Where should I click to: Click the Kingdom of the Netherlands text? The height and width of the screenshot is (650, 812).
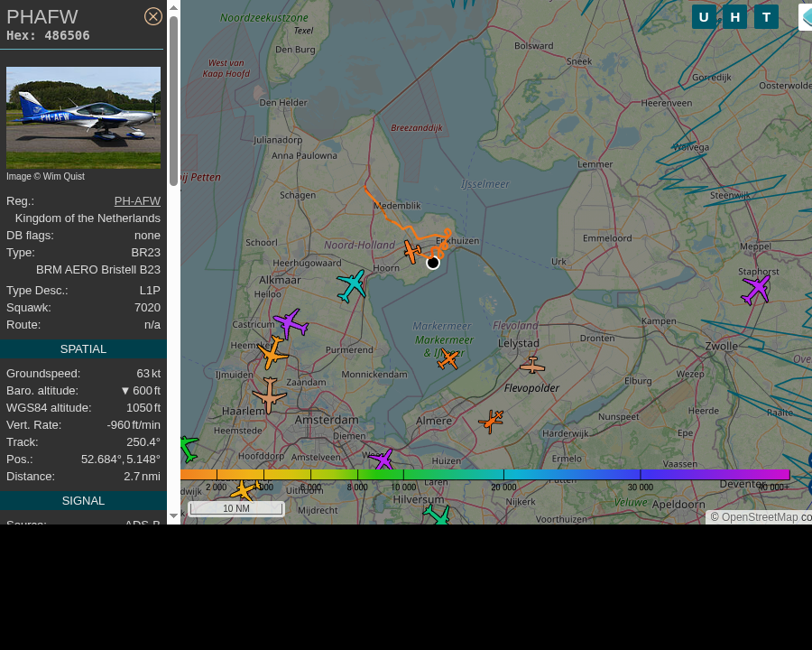(88, 218)
